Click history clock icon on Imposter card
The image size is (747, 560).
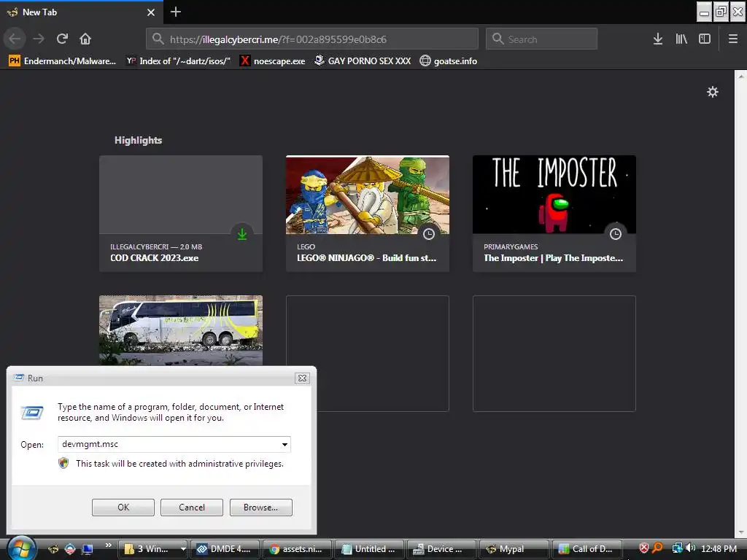click(616, 234)
